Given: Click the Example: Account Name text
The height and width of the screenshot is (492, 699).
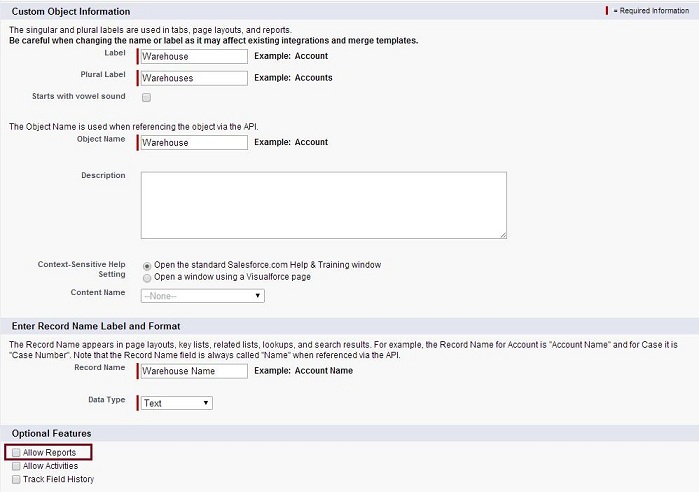Looking at the screenshot, I should click(x=303, y=371).
